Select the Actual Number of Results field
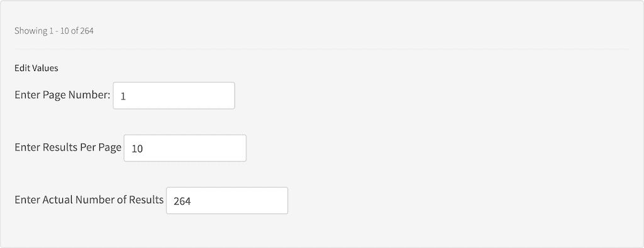Image resolution: width=644 pixels, height=248 pixels. 226,201
